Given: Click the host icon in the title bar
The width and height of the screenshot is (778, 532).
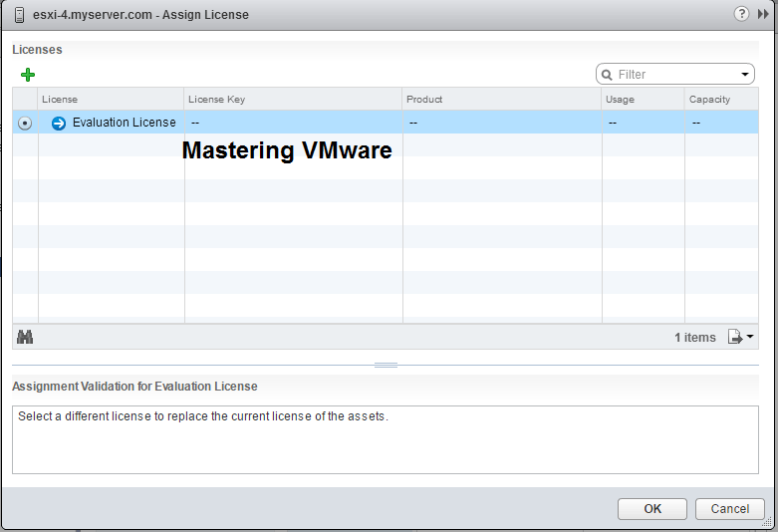Looking at the screenshot, I should pyautogui.click(x=19, y=15).
